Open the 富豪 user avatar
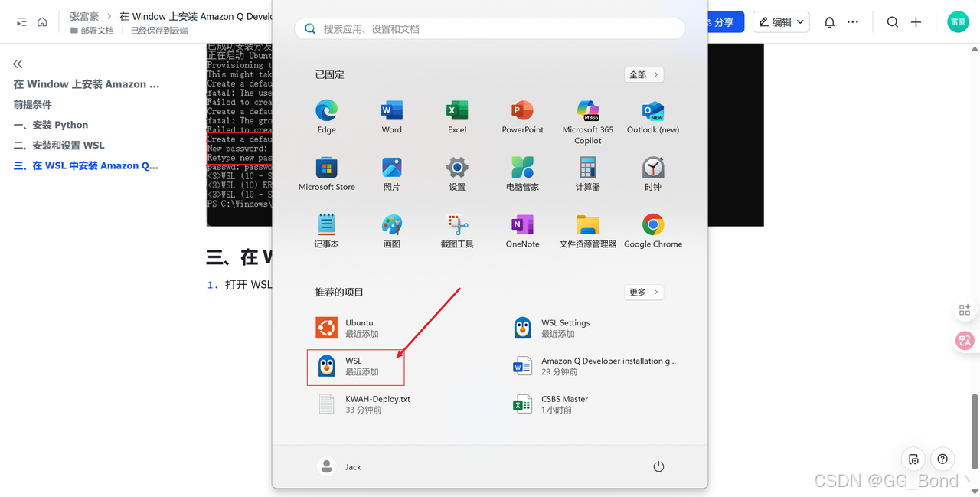 [x=958, y=22]
